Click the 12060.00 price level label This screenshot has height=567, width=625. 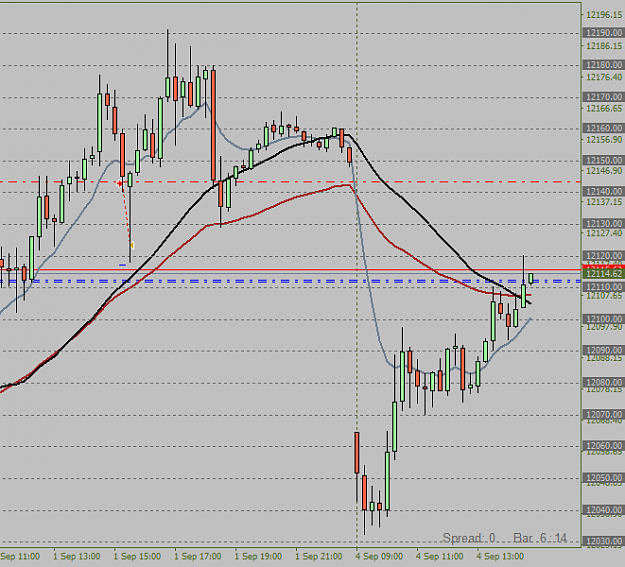[x=603, y=445]
